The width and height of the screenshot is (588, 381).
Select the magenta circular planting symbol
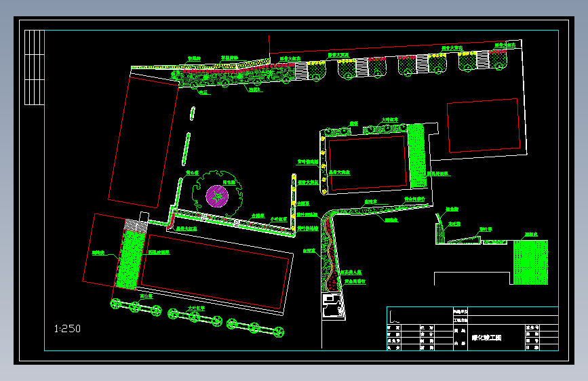(x=217, y=196)
